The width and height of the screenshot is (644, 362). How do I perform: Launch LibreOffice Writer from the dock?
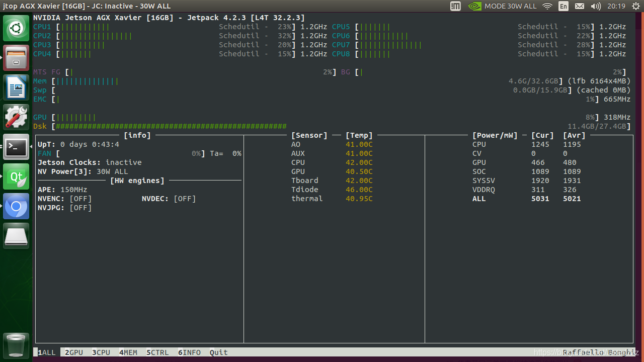[x=17, y=87]
